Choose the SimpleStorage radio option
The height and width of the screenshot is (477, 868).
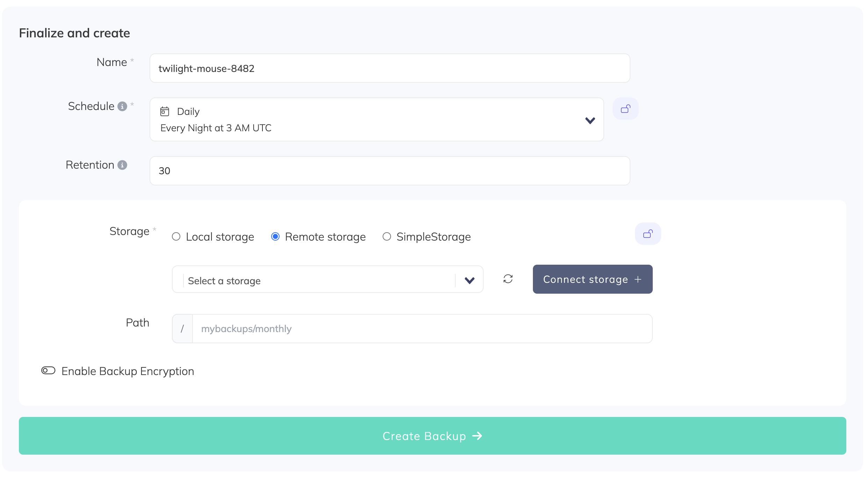pyautogui.click(x=386, y=237)
